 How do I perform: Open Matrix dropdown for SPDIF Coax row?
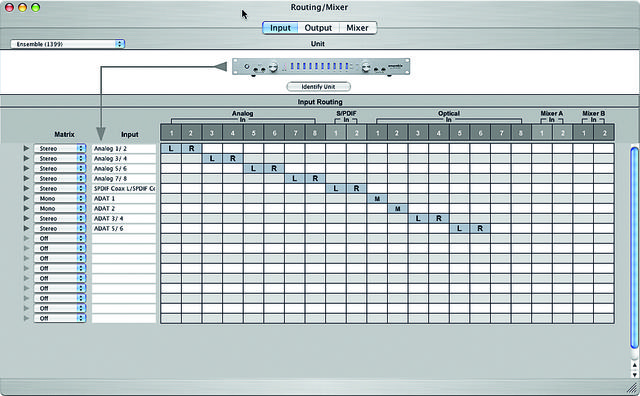(60, 189)
